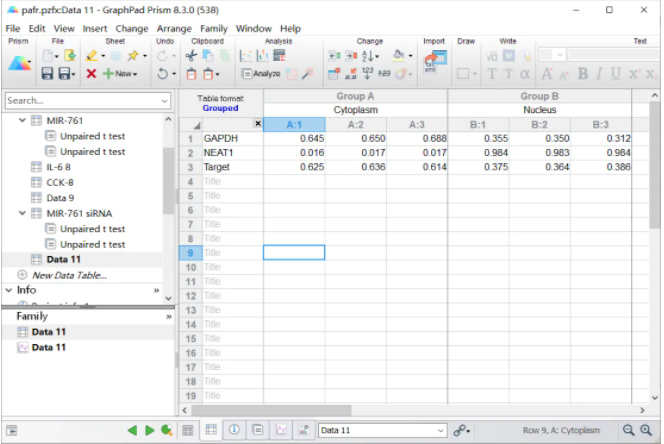
Task: Click the green next sheet arrow
Action: (x=149, y=430)
